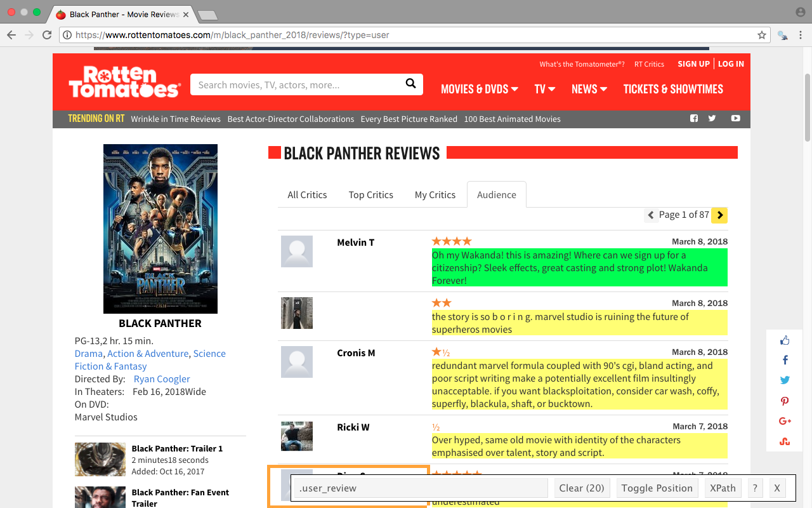This screenshot has height=508, width=812.
Task: Click Ricki W reviewer name
Action: click(x=353, y=427)
